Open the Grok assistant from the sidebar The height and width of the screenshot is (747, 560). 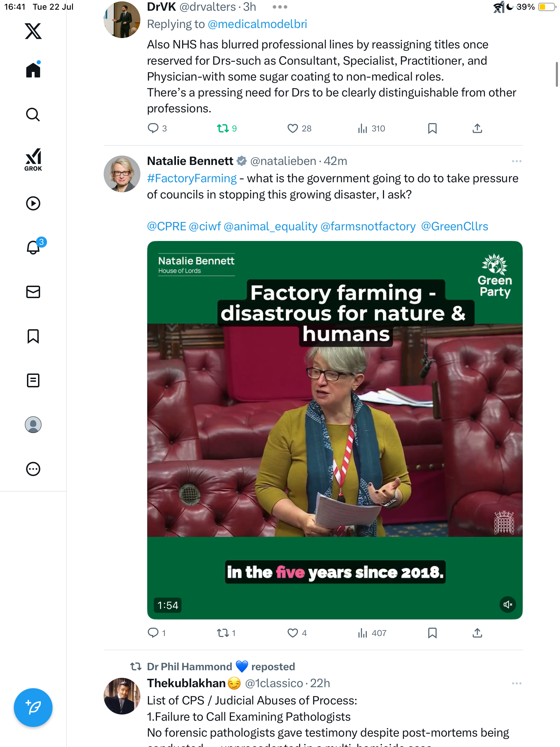click(33, 159)
